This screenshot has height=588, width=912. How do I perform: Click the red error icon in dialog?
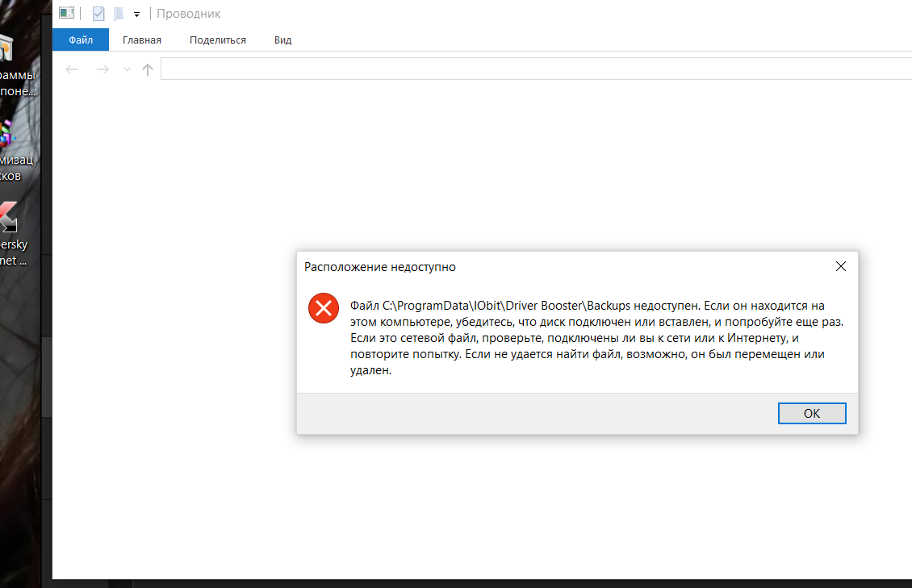(x=324, y=307)
